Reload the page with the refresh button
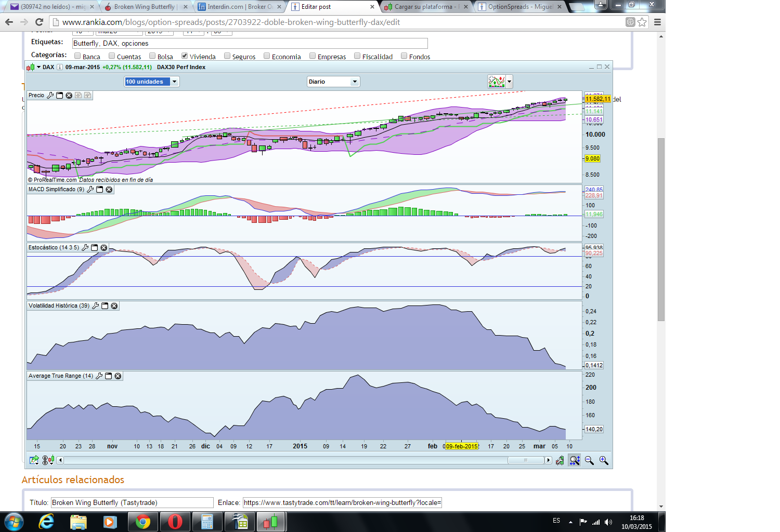780x532 pixels. tap(39, 22)
